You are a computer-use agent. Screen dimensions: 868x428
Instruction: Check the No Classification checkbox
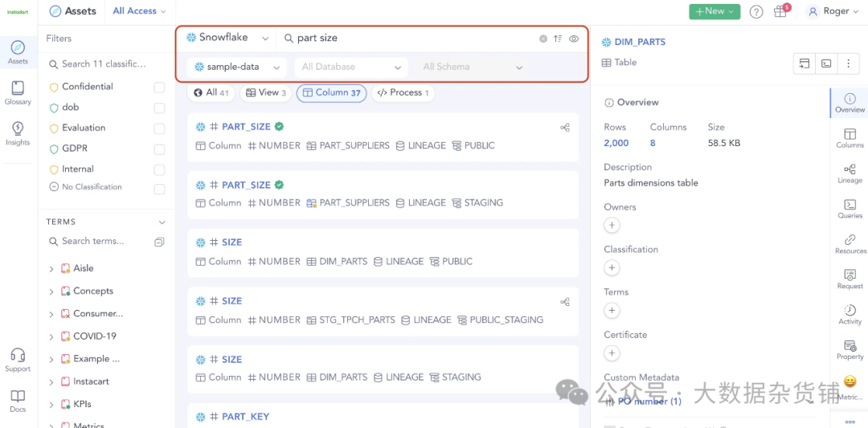pyautogui.click(x=159, y=190)
